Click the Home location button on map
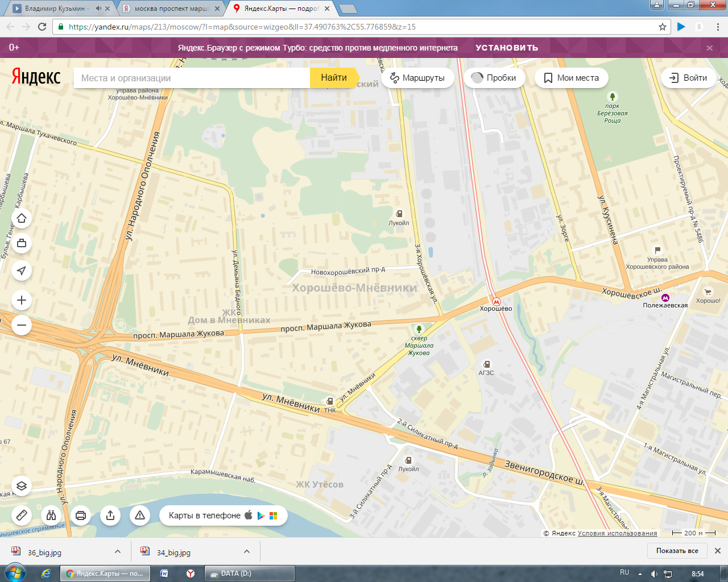The height and width of the screenshot is (582, 728). pos(22,218)
